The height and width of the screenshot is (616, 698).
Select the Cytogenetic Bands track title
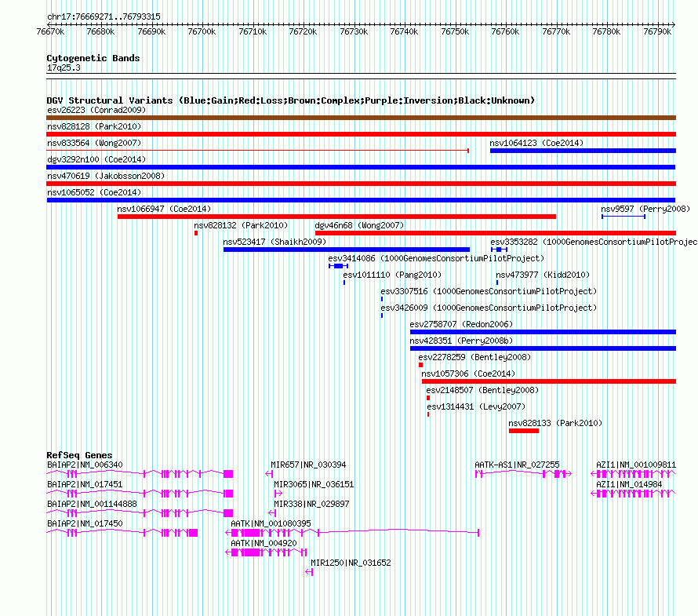(x=93, y=58)
